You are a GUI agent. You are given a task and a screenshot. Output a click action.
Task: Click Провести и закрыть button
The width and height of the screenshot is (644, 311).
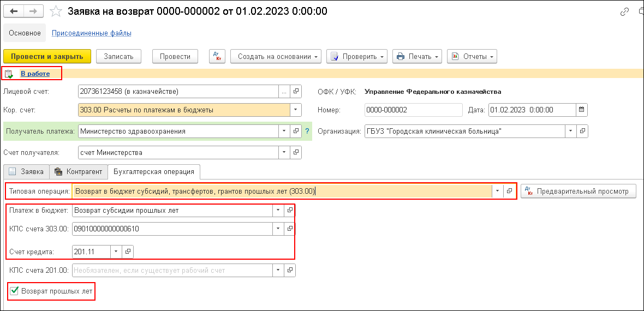[x=47, y=57]
